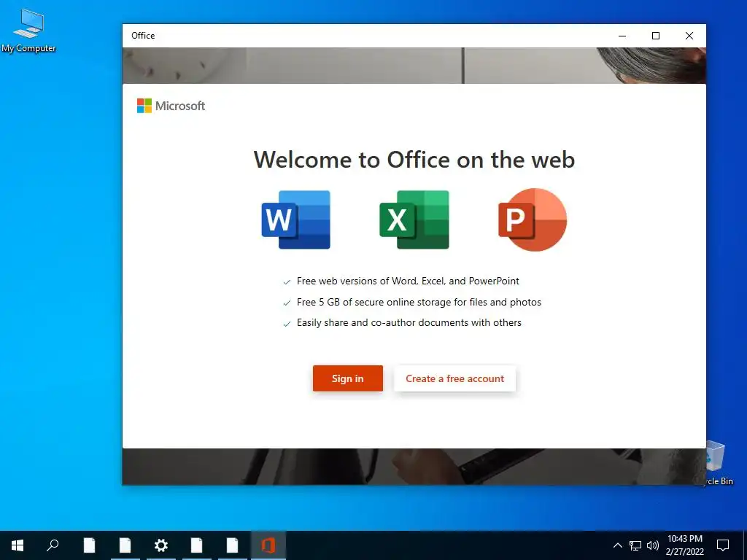Select the Recycle Bin desktop icon
747x560 pixels.
coord(719,463)
